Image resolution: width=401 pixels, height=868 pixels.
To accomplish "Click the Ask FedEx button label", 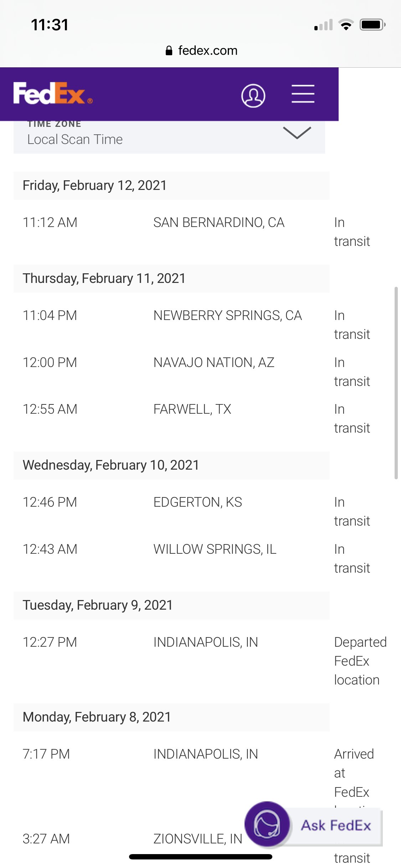I will click(x=336, y=826).
